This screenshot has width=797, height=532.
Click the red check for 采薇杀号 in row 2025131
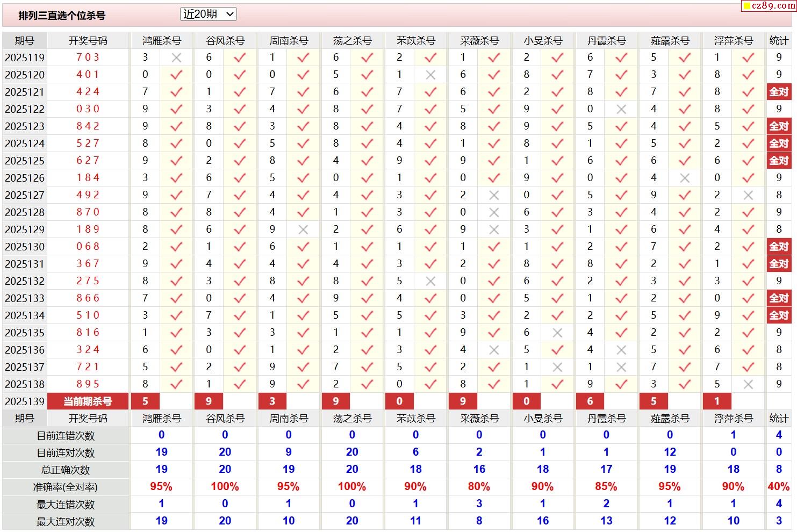tap(494, 264)
